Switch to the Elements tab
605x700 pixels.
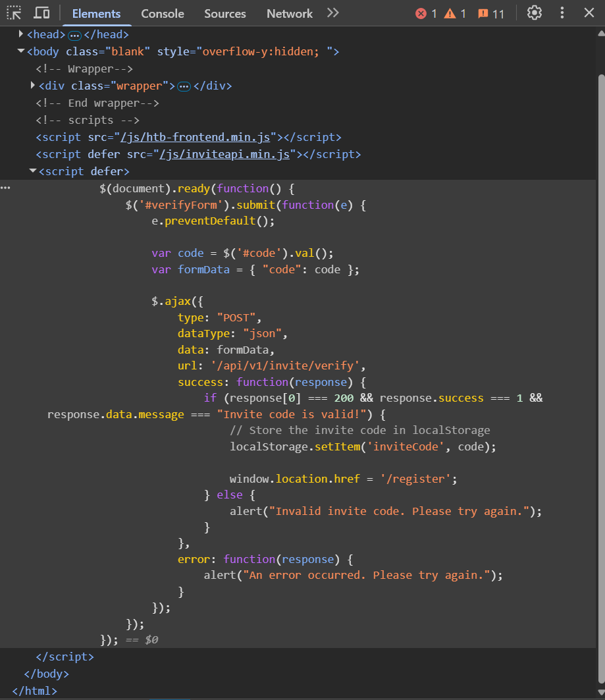pyautogui.click(x=96, y=14)
